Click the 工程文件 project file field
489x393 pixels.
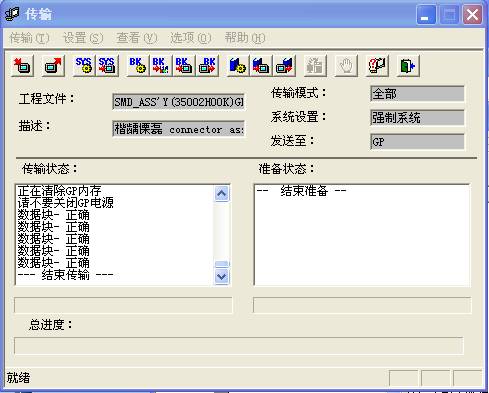(x=178, y=101)
